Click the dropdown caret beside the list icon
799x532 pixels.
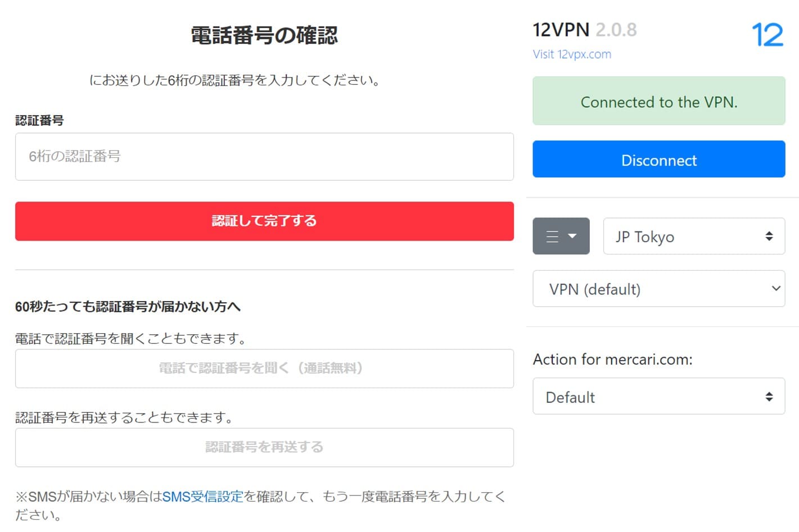tap(572, 236)
